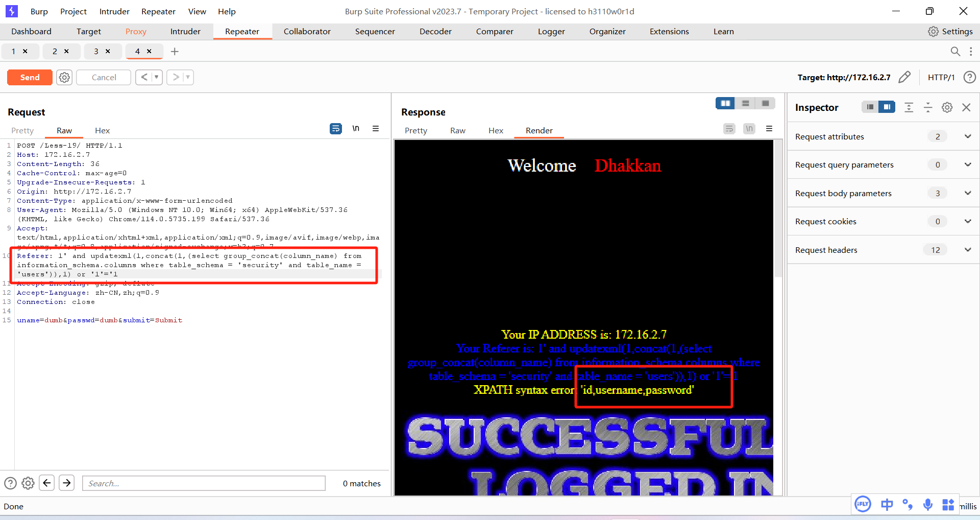Select the microphone icon in system tray

click(x=928, y=505)
